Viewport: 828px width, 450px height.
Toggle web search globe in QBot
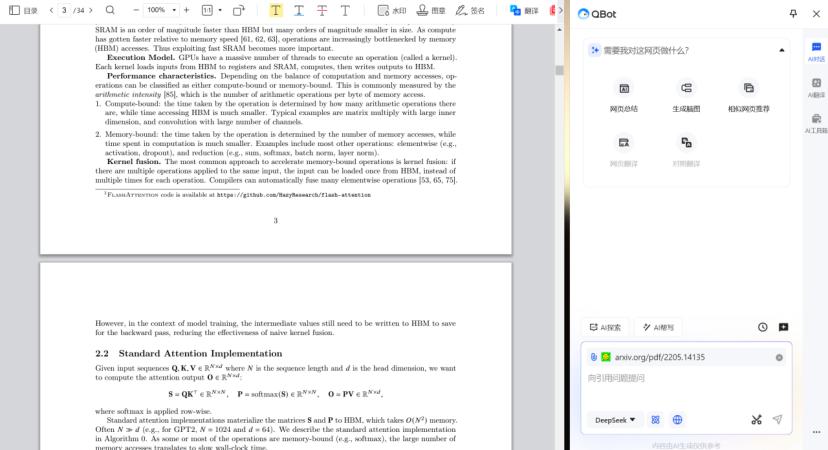point(678,420)
